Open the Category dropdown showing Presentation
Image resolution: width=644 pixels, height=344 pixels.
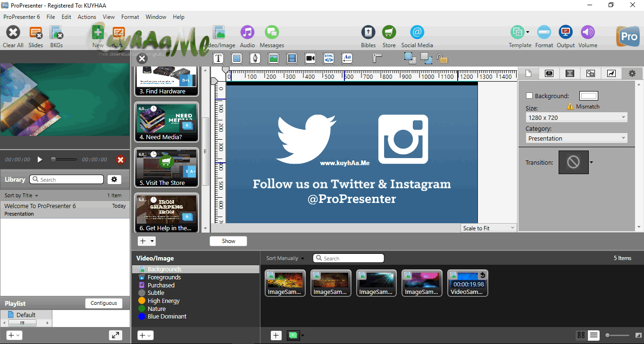[577, 138]
